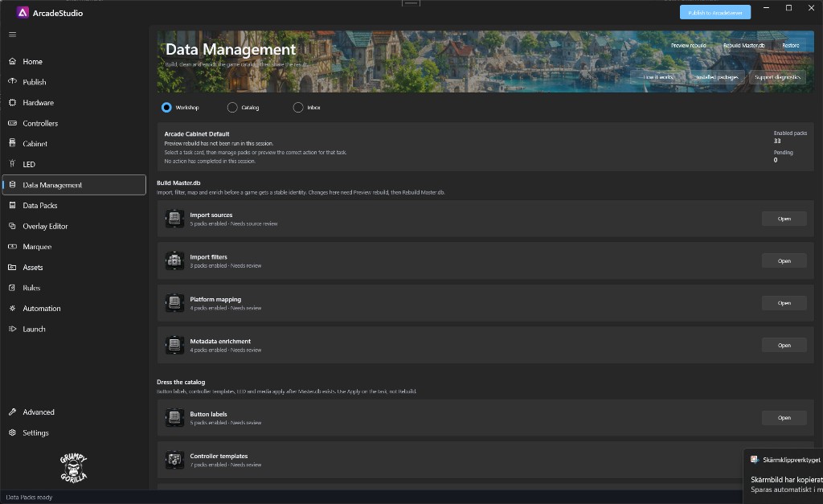Open the Hardware section
Screen dimensions: 823x504
[x=74, y=102]
